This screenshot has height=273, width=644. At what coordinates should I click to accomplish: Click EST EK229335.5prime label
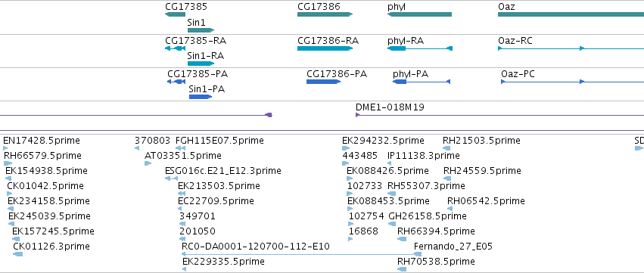(x=223, y=261)
